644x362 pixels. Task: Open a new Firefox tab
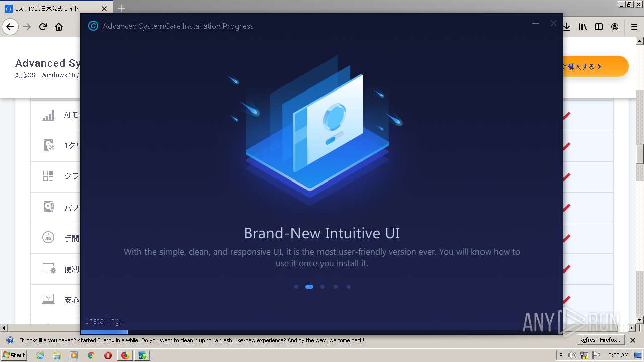(121, 8)
